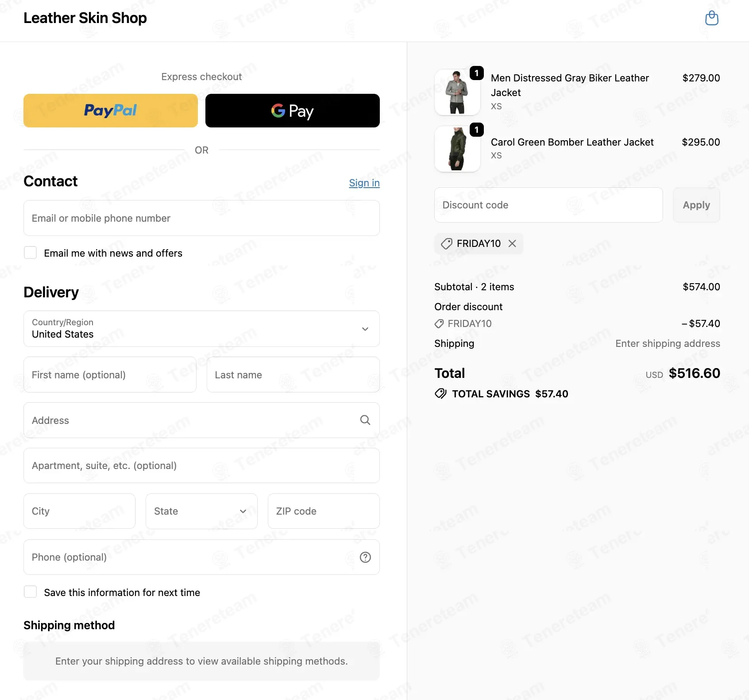This screenshot has width=749, height=700.
Task: Click the $295.00 price
Action: click(x=701, y=142)
